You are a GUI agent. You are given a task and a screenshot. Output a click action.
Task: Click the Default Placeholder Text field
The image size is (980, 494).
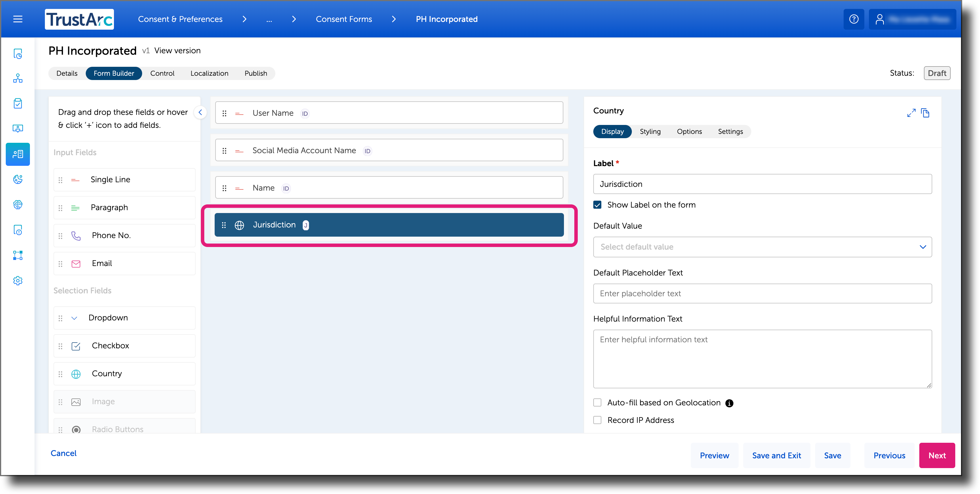[762, 293]
